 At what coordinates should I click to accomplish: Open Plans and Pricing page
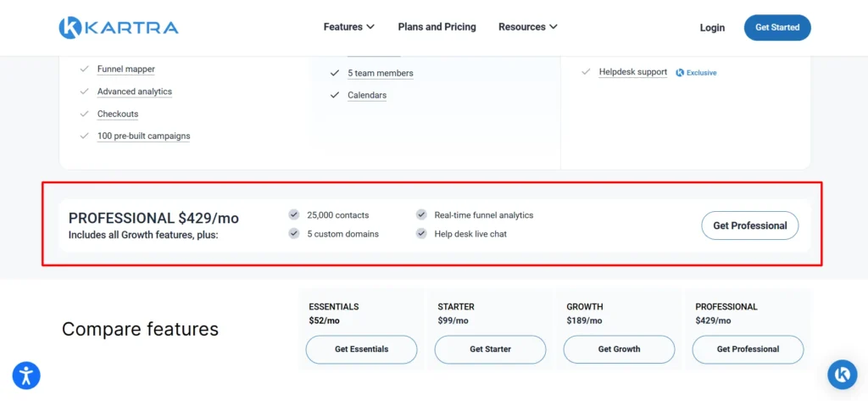437,26
